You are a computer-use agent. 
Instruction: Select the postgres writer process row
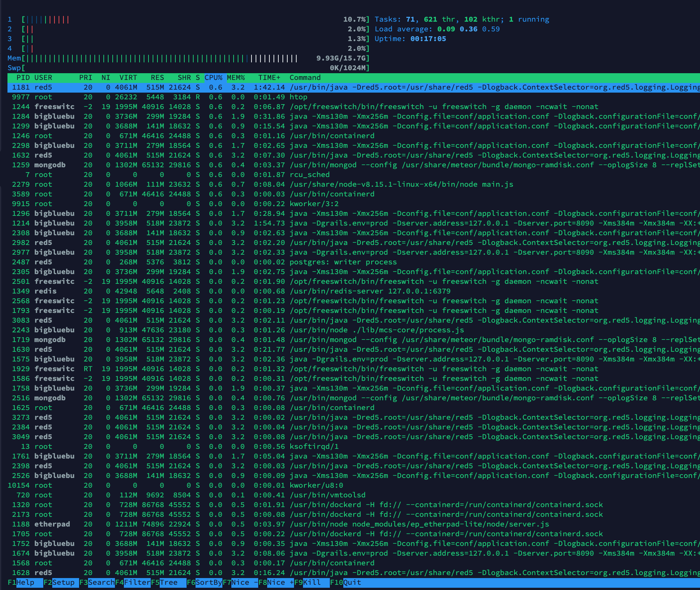[x=354, y=262]
